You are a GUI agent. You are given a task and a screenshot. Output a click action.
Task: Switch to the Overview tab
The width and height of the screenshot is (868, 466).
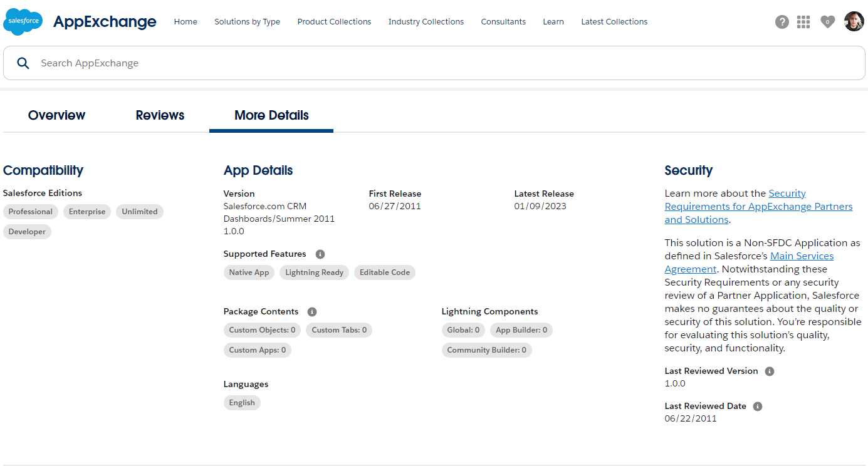pyautogui.click(x=56, y=115)
